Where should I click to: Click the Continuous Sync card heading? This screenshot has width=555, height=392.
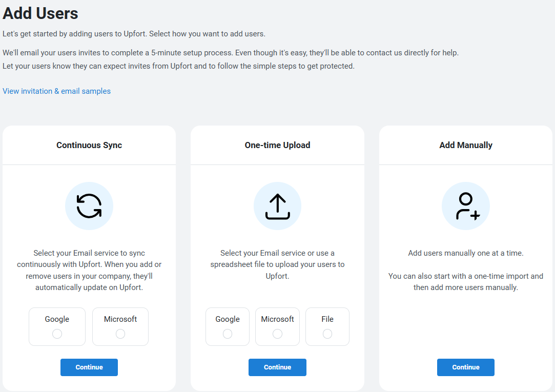89,145
